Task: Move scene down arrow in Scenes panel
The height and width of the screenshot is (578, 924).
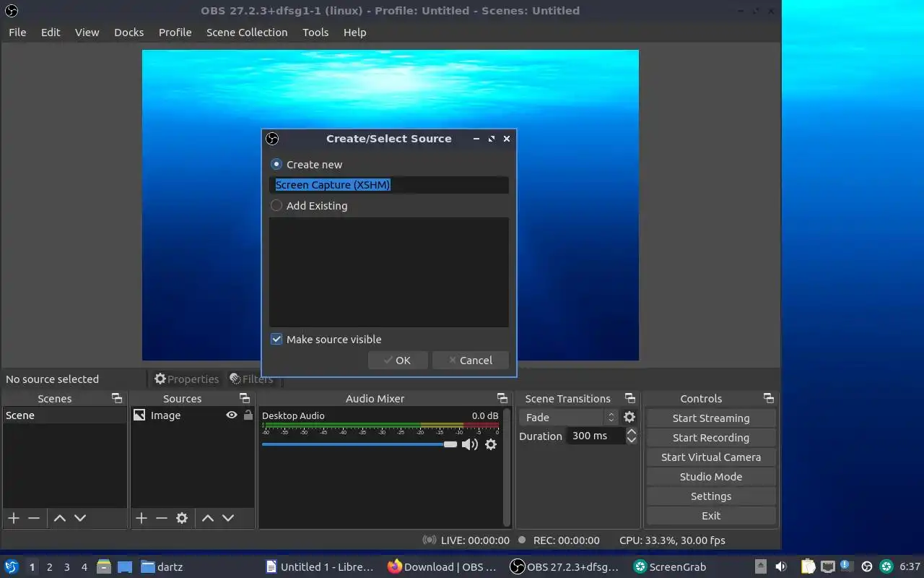Action: click(80, 518)
